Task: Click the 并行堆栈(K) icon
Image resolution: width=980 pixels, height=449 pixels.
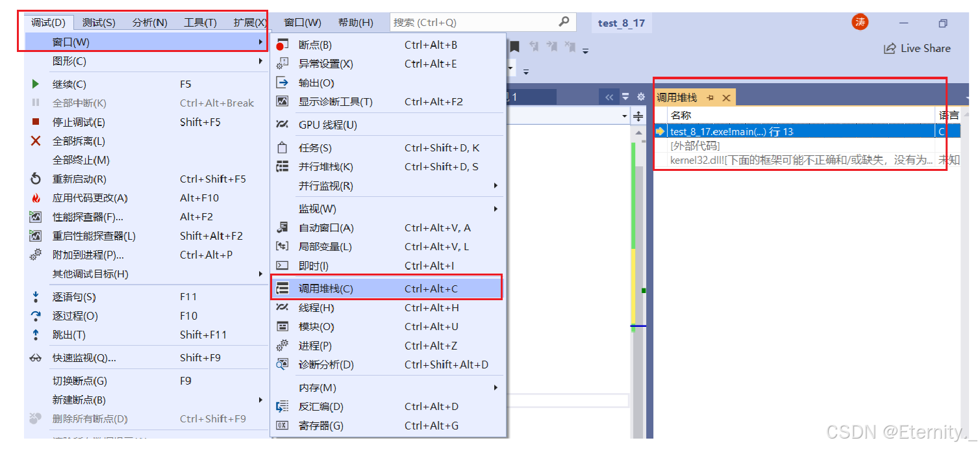Action: (282, 166)
